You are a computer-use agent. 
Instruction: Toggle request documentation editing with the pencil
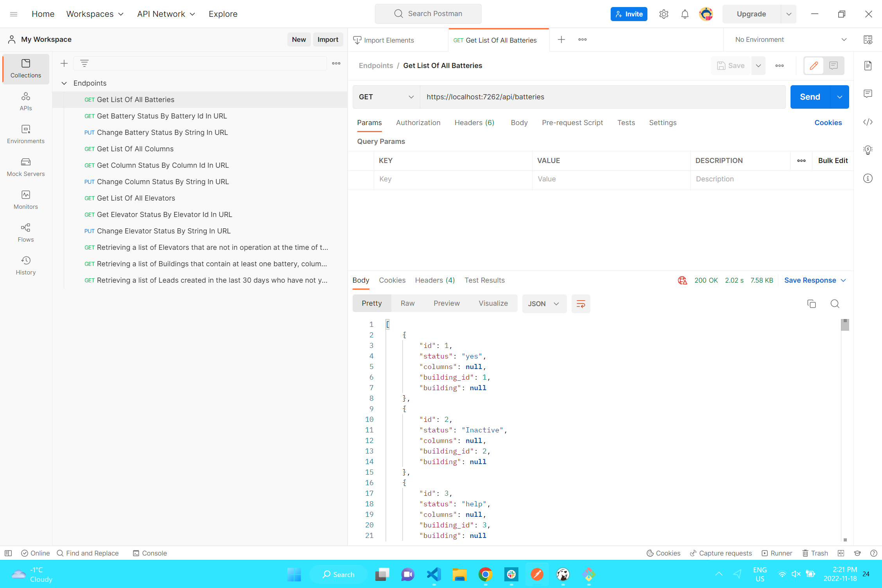pyautogui.click(x=814, y=65)
